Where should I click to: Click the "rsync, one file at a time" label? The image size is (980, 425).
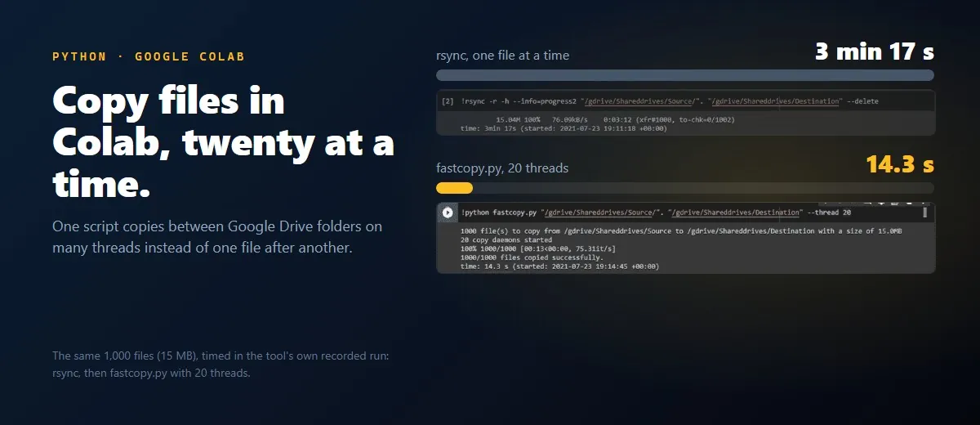click(503, 56)
